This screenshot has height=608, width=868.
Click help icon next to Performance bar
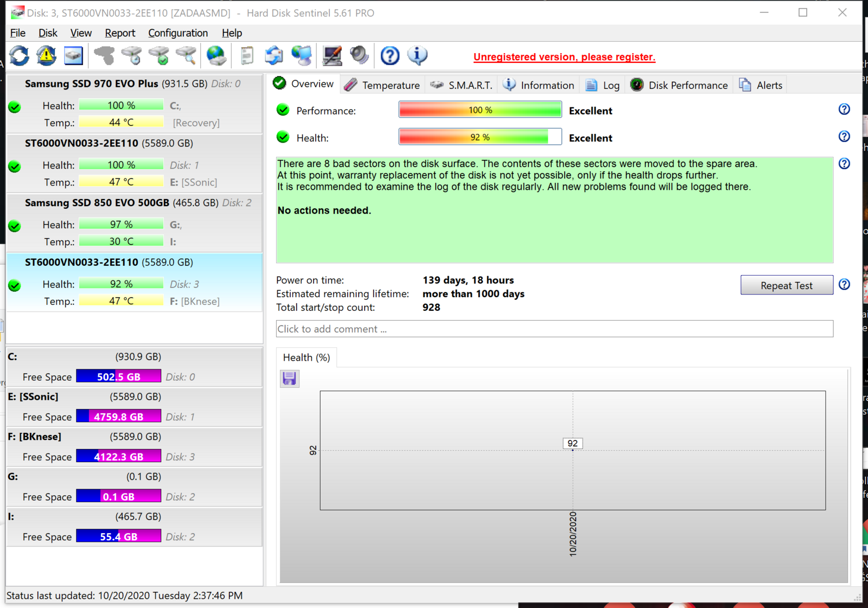click(x=844, y=110)
